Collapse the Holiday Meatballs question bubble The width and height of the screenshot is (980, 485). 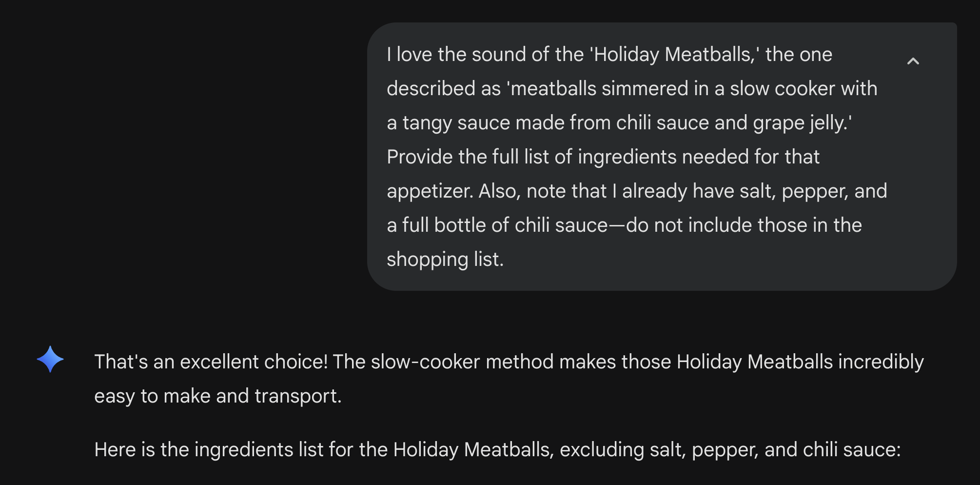coord(914,61)
